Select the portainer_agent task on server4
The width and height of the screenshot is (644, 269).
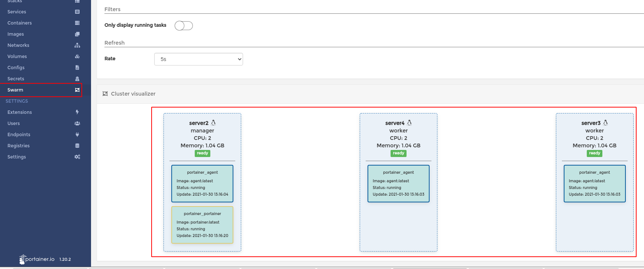(x=399, y=184)
